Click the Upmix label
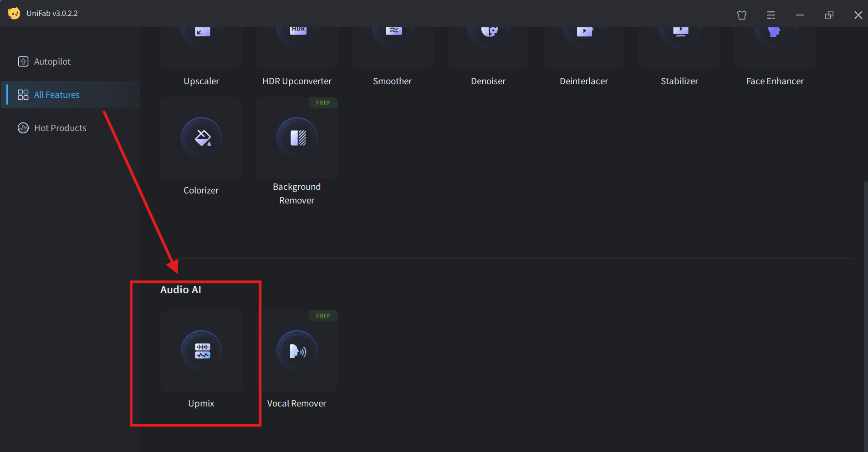The height and width of the screenshot is (452, 868). pyautogui.click(x=201, y=403)
